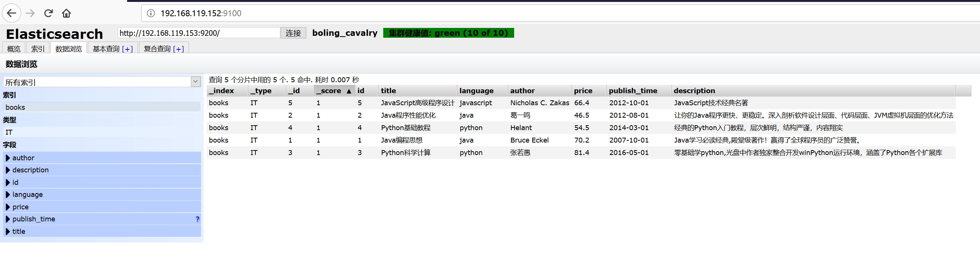This screenshot has width=980, height=264.
Task: Click the Elasticsearch header title
Action: click(54, 34)
